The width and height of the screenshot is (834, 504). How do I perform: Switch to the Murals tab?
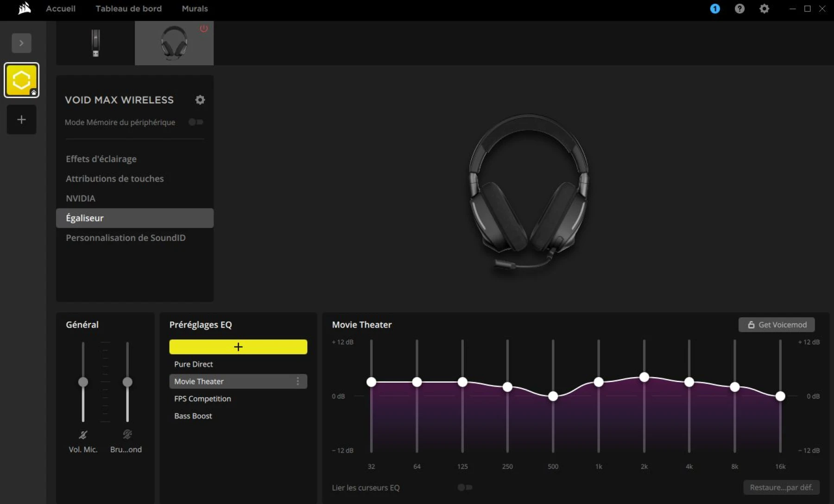[194, 8]
